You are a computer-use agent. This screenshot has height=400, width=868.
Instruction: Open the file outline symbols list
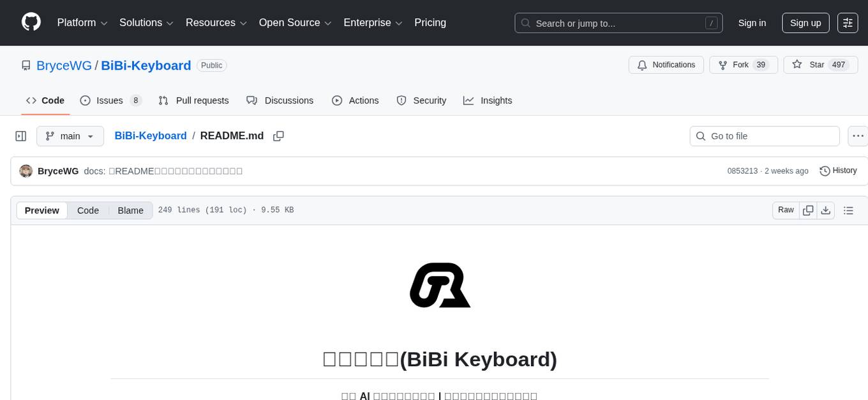tap(849, 210)
